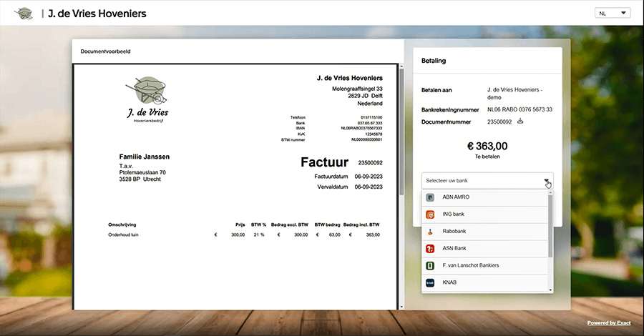The width and height of the screenshot is (644, 336).
Task: Click the KNAB dark blue icon
Action: click(x=430, y=282)
